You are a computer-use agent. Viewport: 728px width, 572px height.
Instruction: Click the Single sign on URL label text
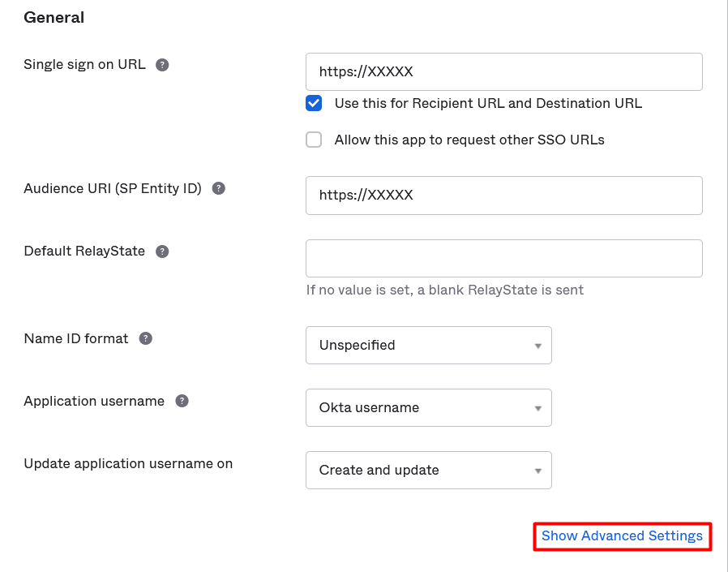[x=85, y=65]
